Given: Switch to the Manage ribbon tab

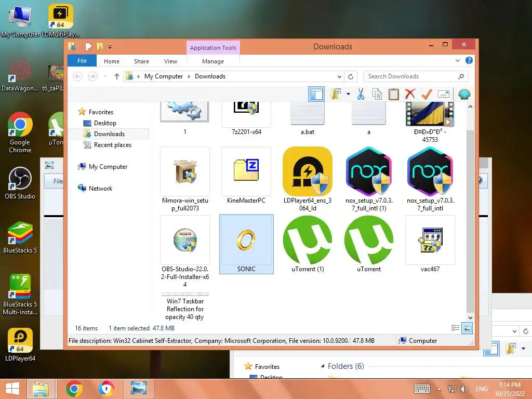Looking at the screenshot, I should click(x=213, y=61).
